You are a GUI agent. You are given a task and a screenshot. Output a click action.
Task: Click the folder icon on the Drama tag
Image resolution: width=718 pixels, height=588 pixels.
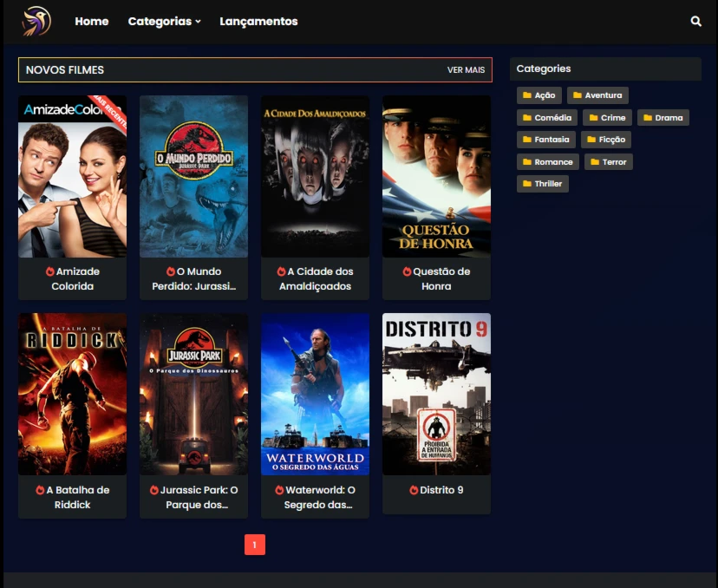pos(648,118)
